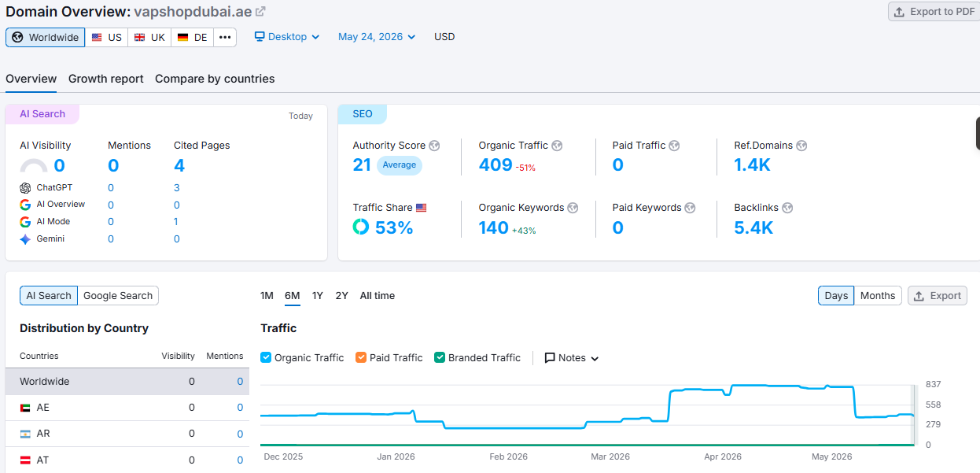The image size is (980, 473).
Task: Click globe icon beside Backlinks
Action: [x=787, y=208]
